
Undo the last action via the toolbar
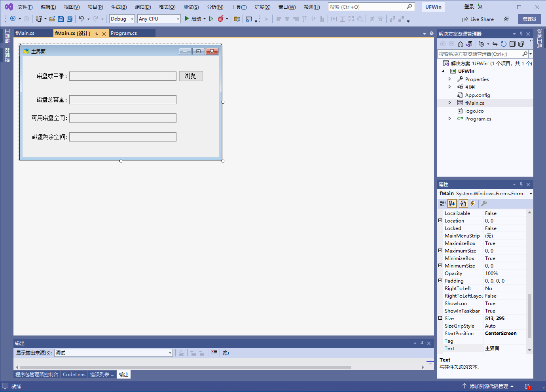[81, 19]
